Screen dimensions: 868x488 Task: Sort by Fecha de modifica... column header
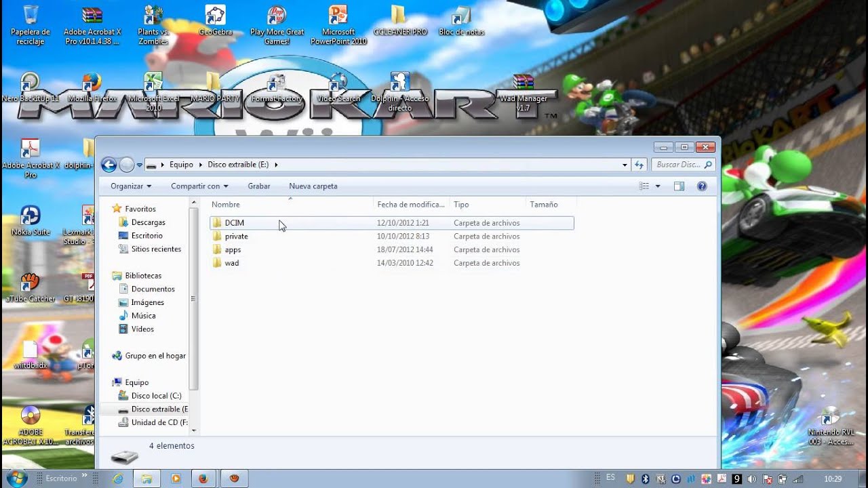click(412, 204)
